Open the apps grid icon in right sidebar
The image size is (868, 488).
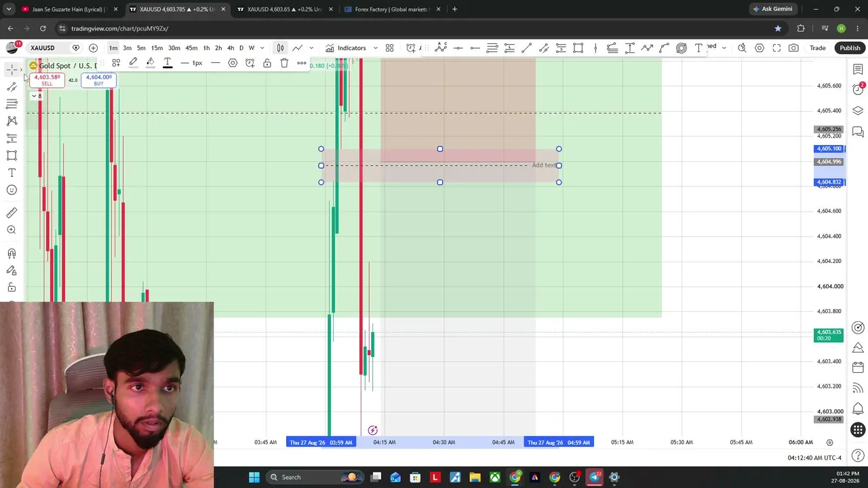858,430
